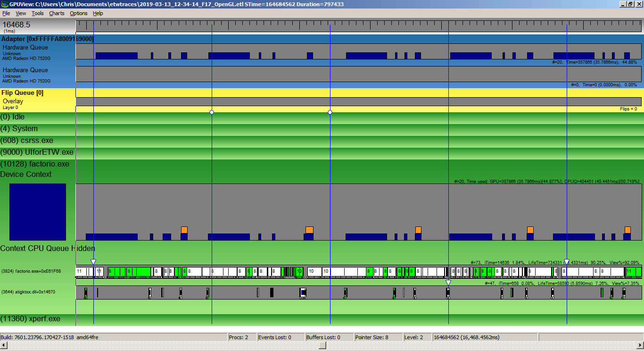Expand the (11360) xperf.exe process row
644x351 pixels.
pos(30,319)
